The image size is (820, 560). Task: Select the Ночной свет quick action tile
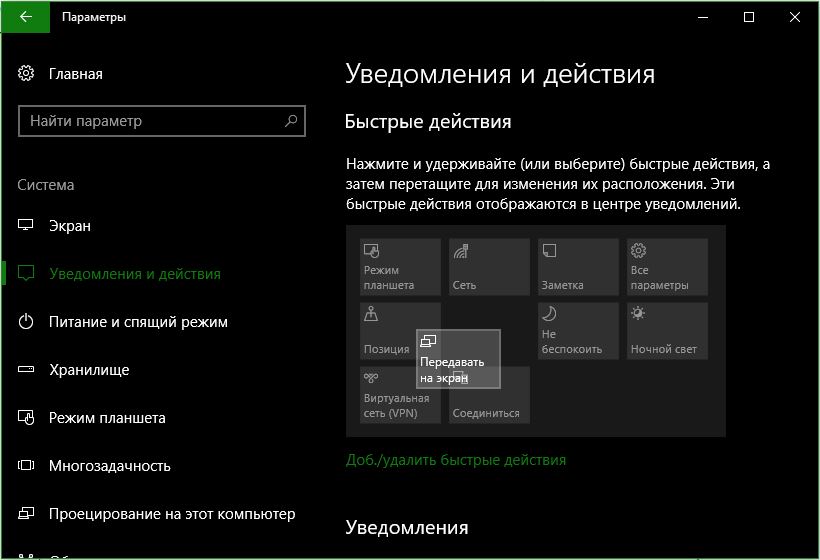coord(667,331)
